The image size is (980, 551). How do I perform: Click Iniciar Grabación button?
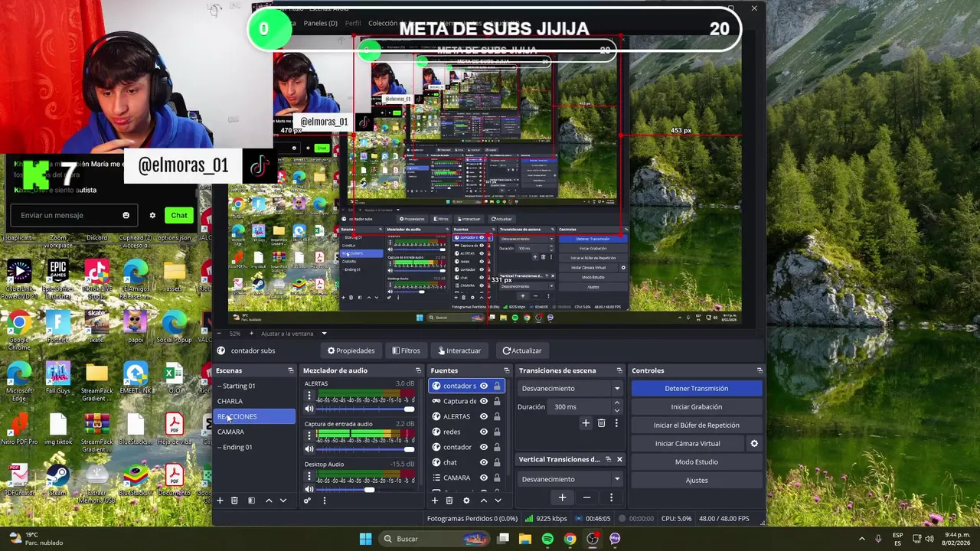coord(697,406)
